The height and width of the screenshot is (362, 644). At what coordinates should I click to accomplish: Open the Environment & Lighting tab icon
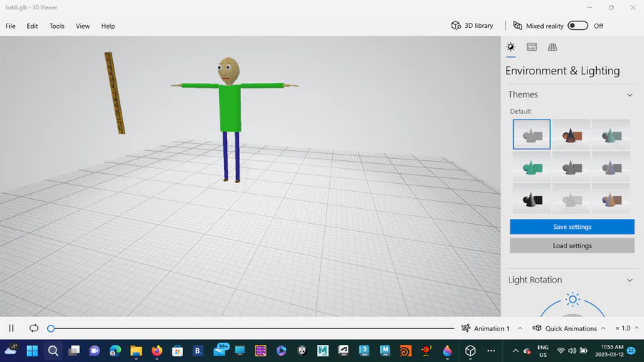[510, 47]
